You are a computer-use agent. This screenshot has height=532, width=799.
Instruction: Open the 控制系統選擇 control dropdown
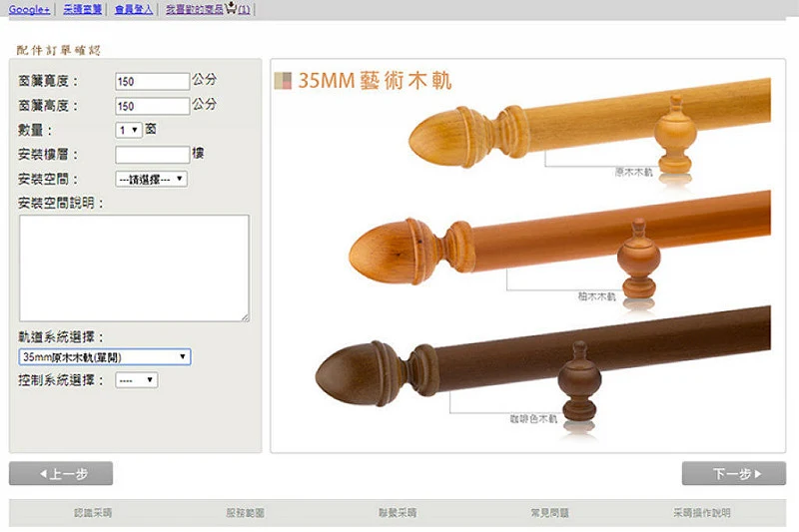click(x=137, y=379)
